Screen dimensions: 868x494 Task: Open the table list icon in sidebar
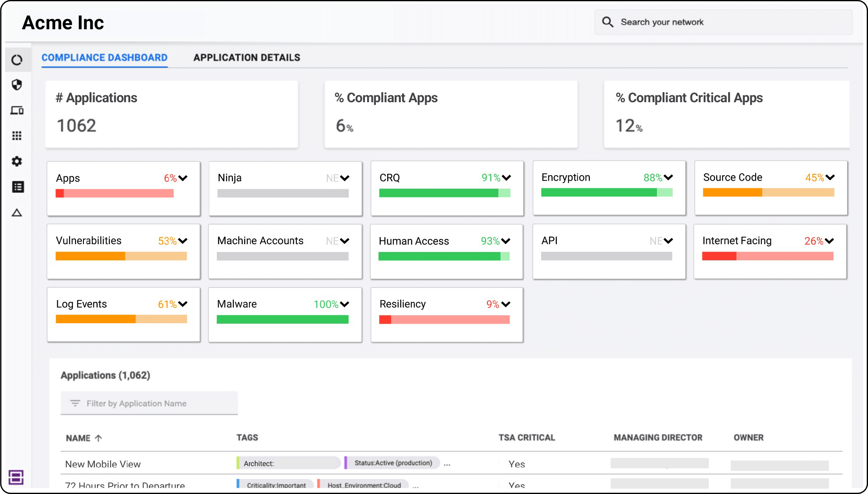17,187
